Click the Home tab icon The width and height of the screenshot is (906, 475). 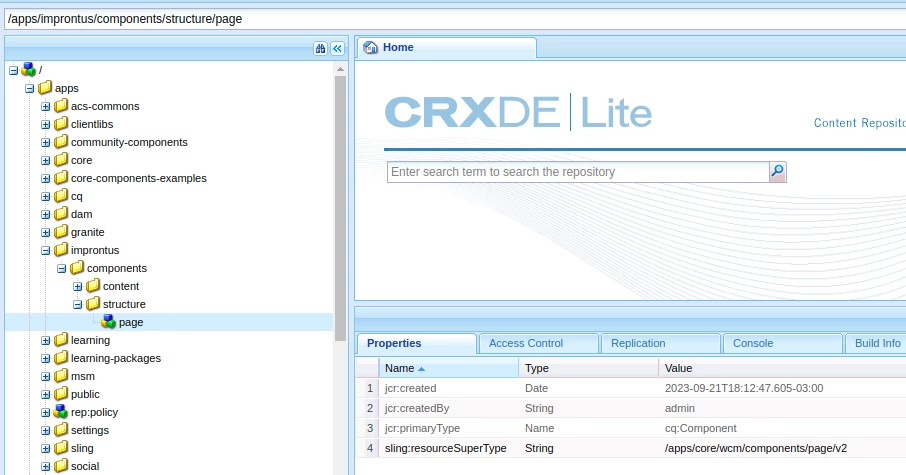pos(370,47)
